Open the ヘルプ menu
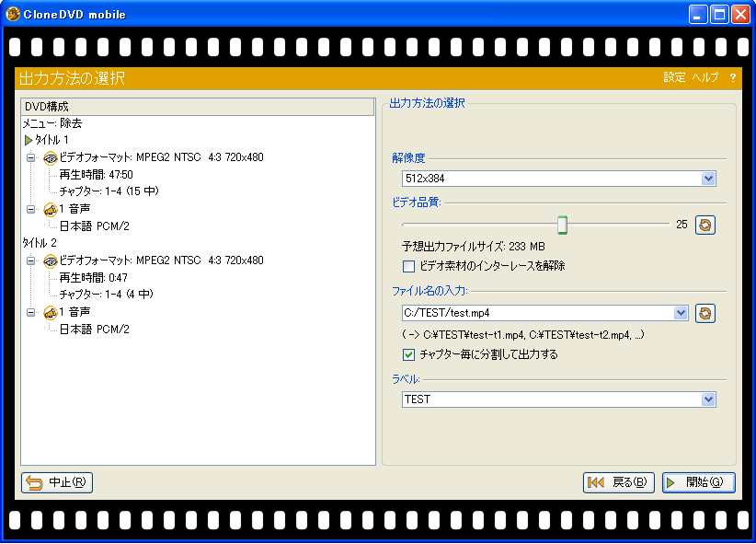This screenshot has height=544, width=756. (705, 77)
